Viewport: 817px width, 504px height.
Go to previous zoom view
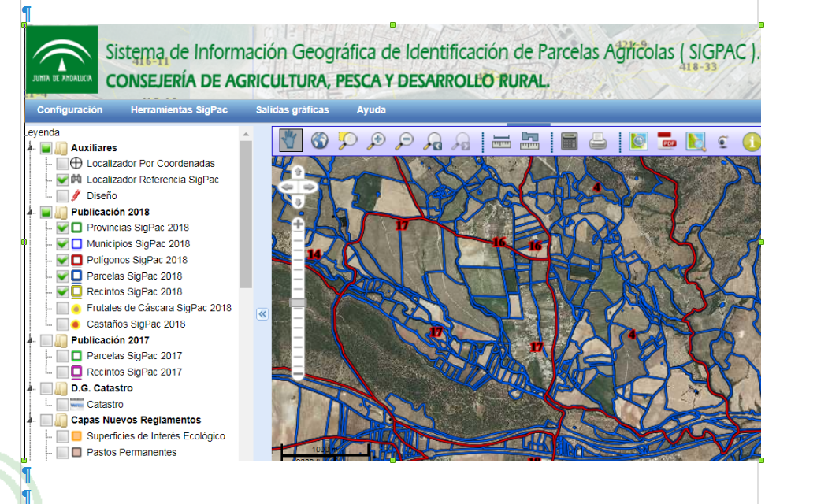[x=433, y=141]
